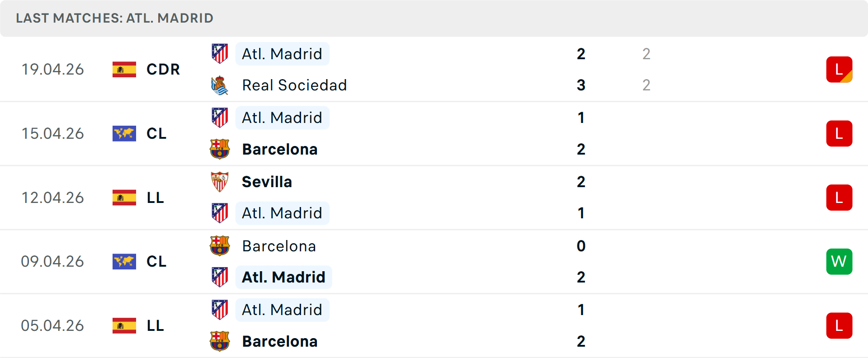Click the Barcelona crest in the 05.04 match

[220, 341]
